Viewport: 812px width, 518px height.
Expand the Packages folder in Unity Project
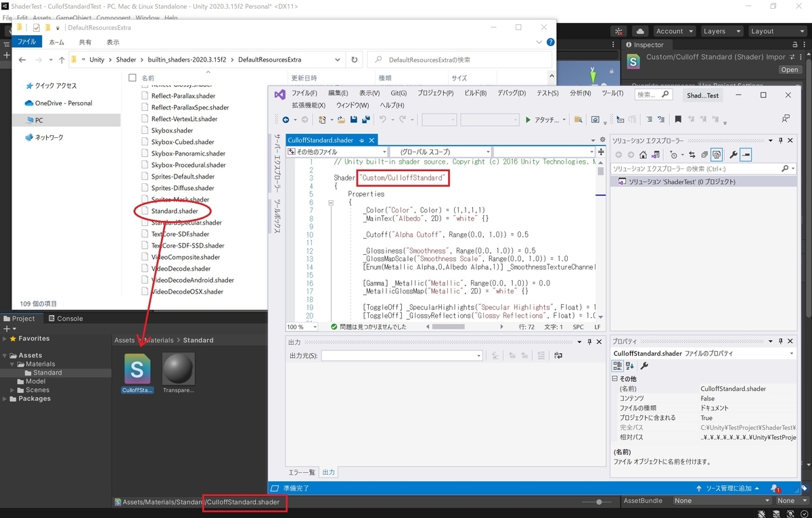[5, 398]
